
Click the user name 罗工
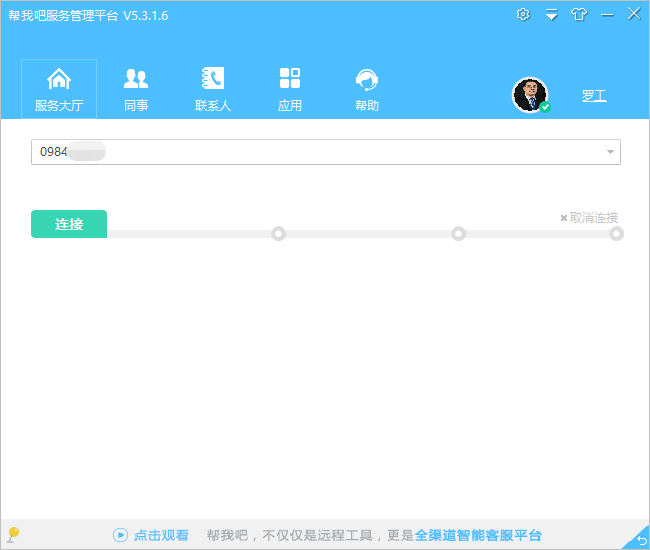pos(594,96)
